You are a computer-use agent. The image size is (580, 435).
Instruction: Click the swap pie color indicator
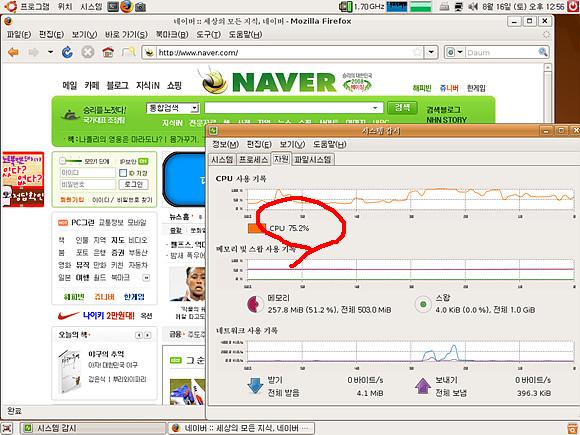coord(423,304)
